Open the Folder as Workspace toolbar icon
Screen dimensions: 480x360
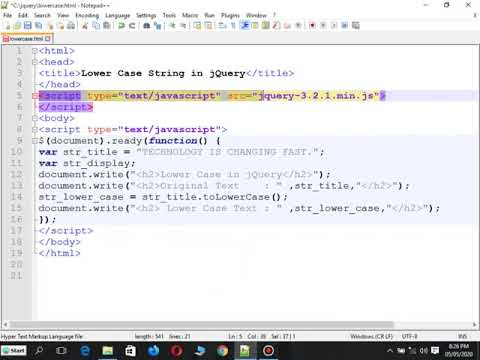[x=287, y=26]
